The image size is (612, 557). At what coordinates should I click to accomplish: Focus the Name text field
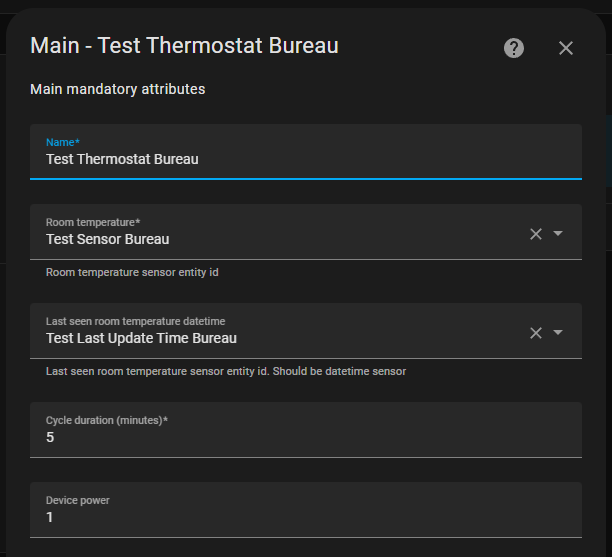coord(300,159)
